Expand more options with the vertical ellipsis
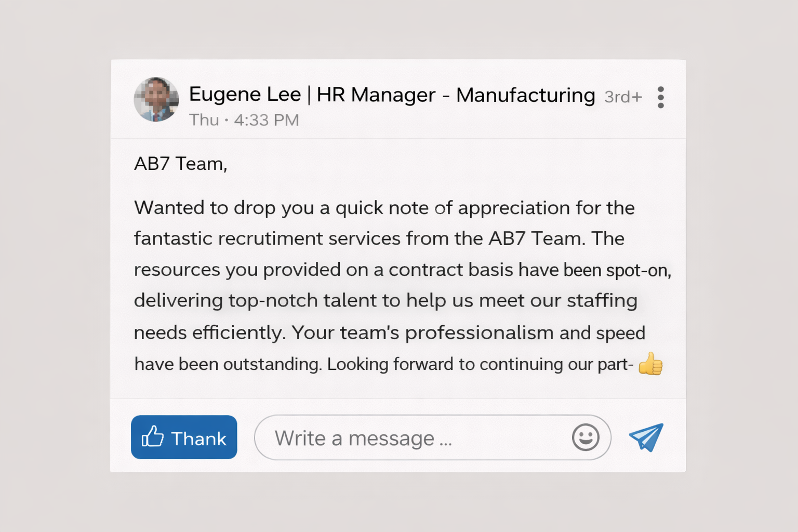Screen dimensions: 798x532 point(661,97)
